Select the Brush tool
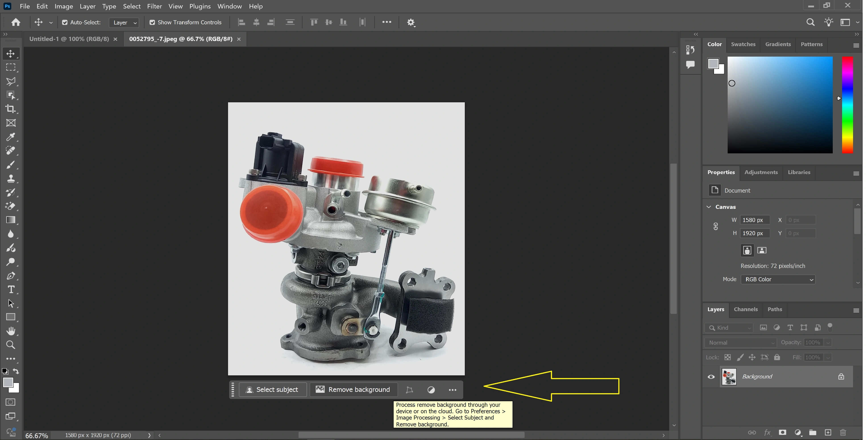This screenshot has height=440, width=868. (x=11, y=165)
